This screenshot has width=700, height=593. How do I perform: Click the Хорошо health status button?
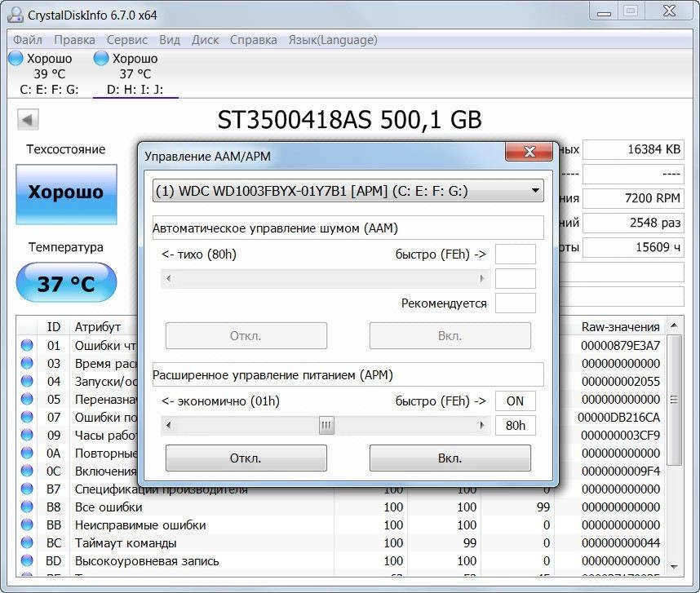pos(67,194)
